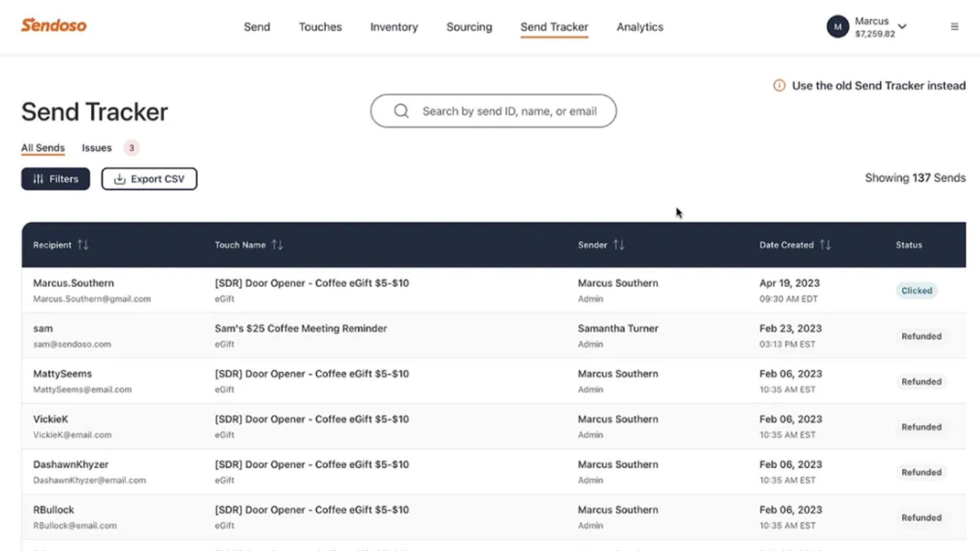
Task: Click Apr 19, 2023 date cell
Action: [x=789, y=283]
